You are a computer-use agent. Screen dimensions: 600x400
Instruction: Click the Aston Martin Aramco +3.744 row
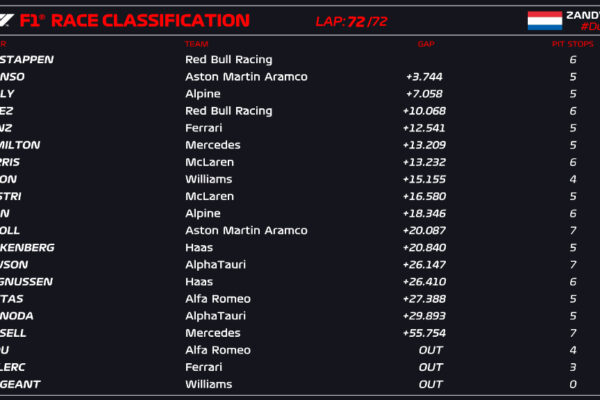click(x=300, y=77)
